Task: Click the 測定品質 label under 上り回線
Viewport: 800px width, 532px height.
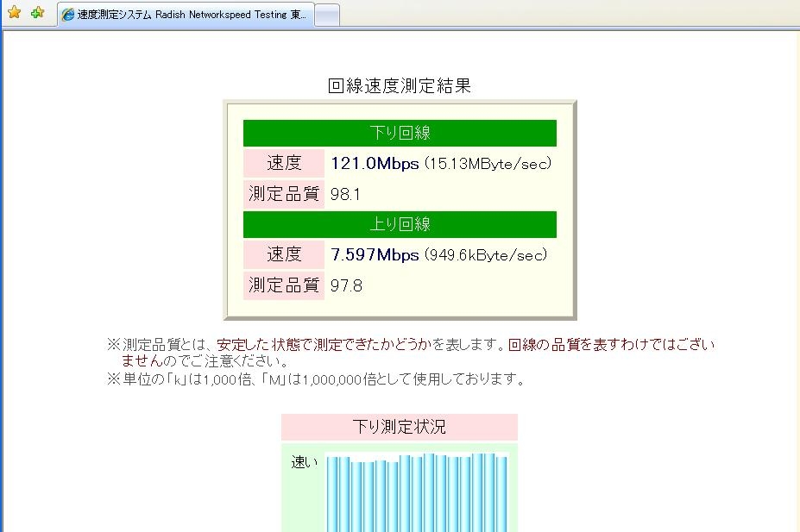Action: coord(284,285)
